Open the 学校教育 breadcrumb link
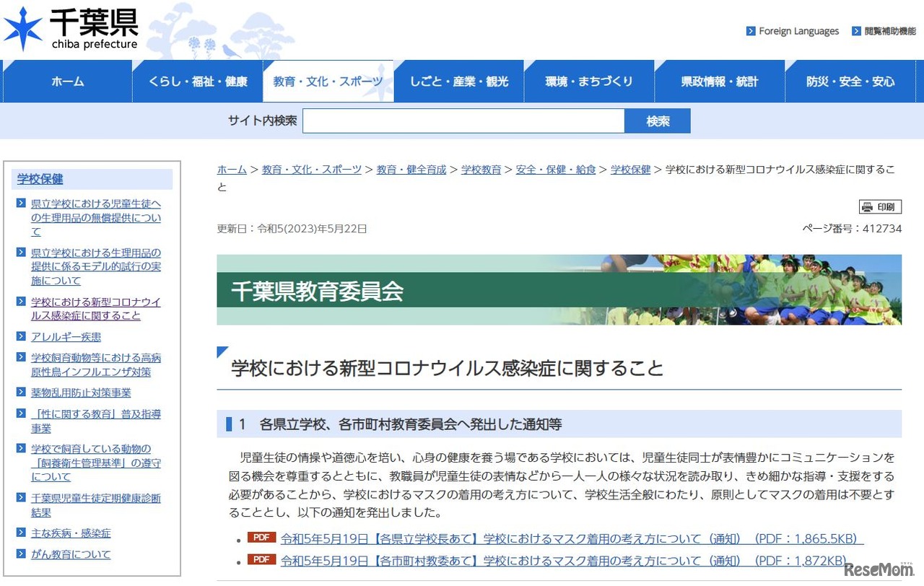Screen dimensions: 924x586 tap(481, 170)
